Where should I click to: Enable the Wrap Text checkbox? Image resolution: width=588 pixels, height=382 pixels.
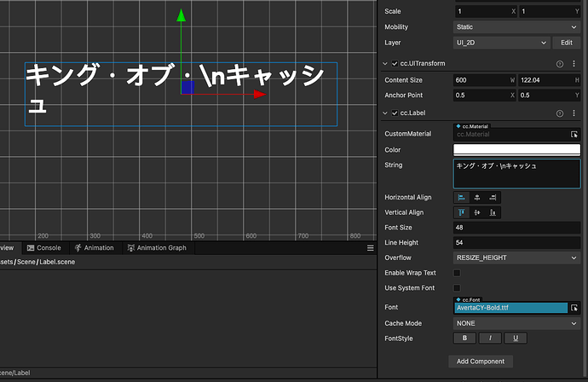457,273
